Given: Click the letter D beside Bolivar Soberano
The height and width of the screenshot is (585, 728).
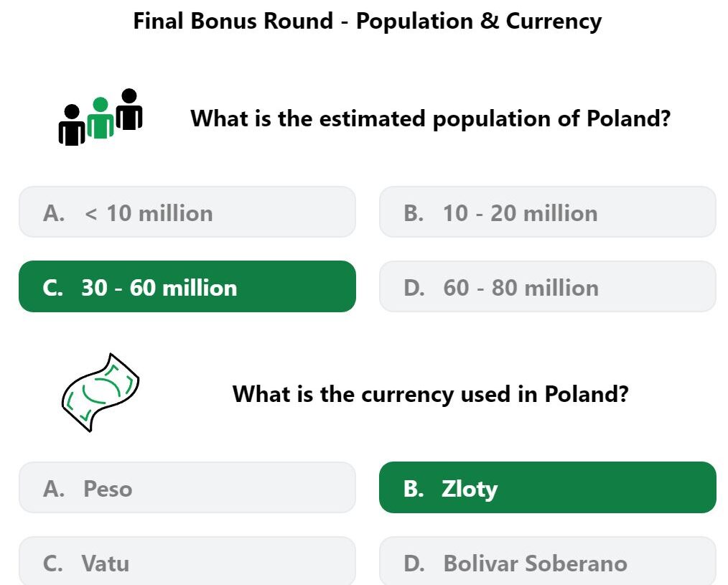Looking at the screenshot, I should (x=414, y=563).
